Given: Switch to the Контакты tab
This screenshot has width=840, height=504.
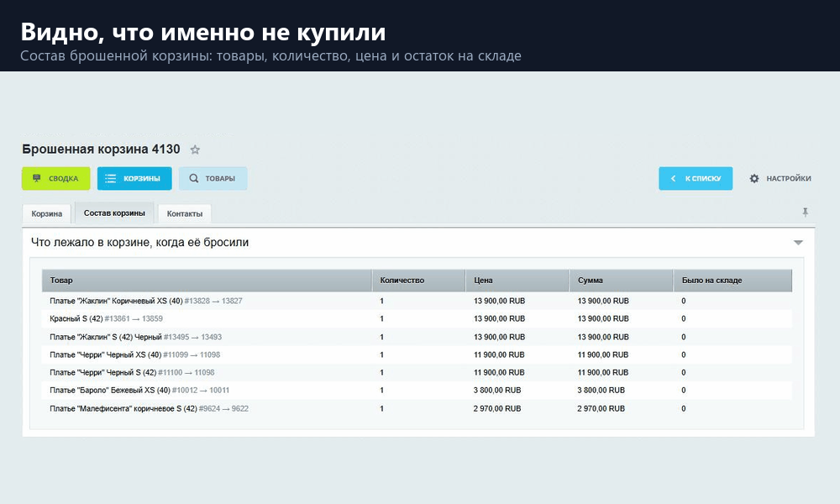Looking at the screenshot, I should tap(184, 213).
